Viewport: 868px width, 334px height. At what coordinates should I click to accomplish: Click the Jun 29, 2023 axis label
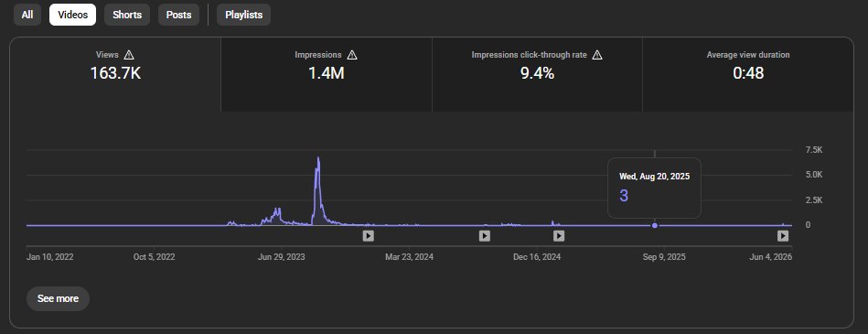281,257
